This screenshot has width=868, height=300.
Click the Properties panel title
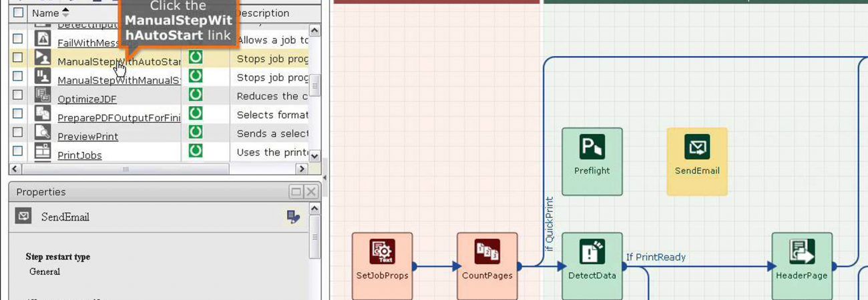[x=41, y=192]
